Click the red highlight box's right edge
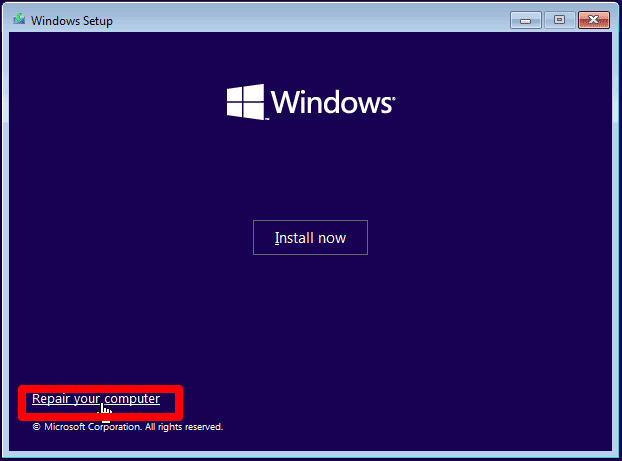622x461 pixels. click(181, 403)
